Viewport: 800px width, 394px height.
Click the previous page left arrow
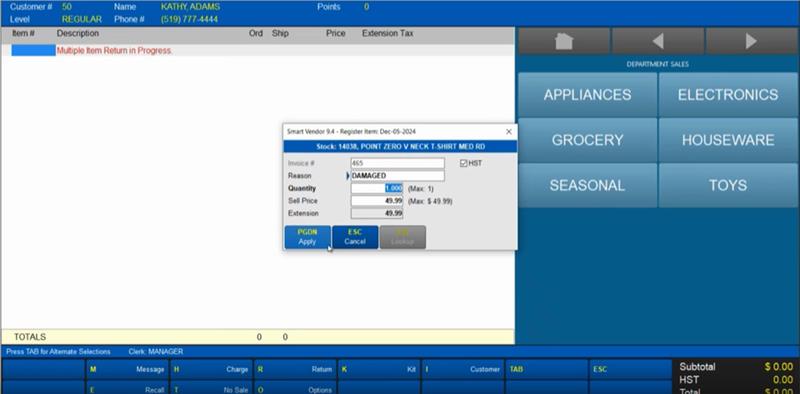pos(658,41)
